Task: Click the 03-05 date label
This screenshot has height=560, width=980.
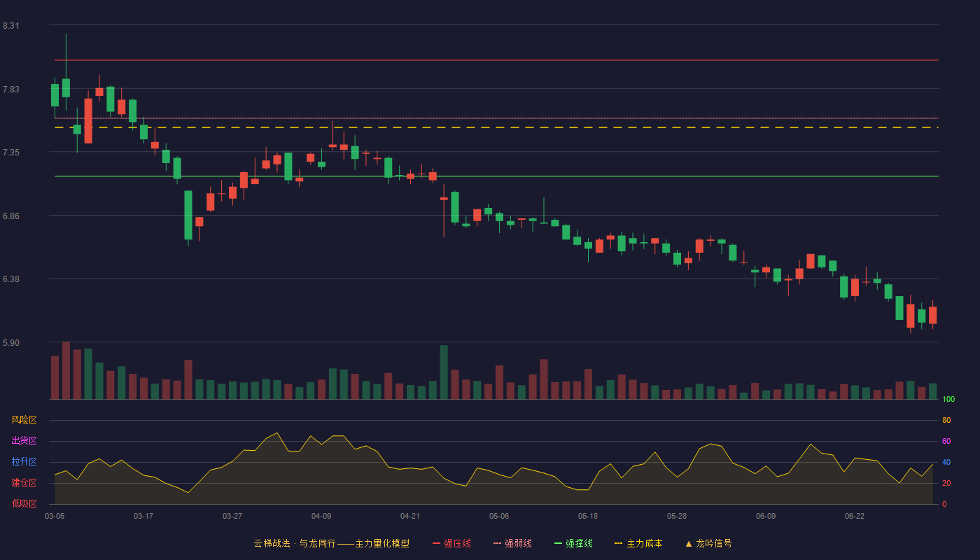Action: coord(55,516)
